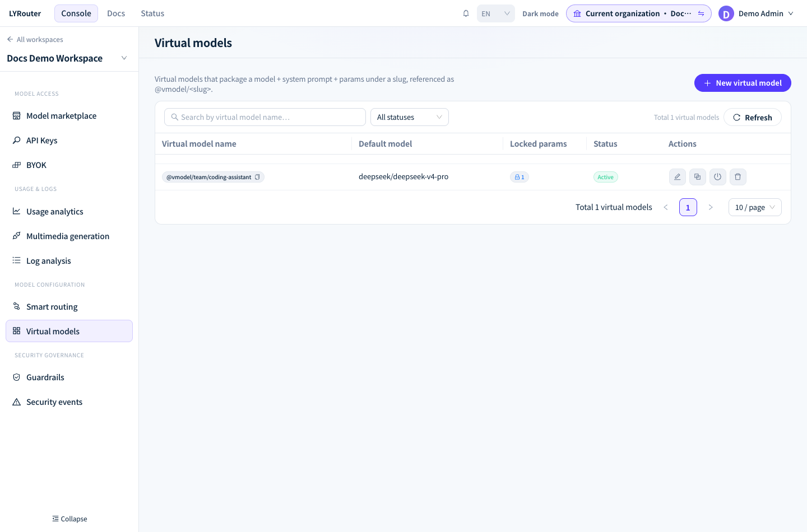Click the LYRouter logo

(x=25, y=13)
